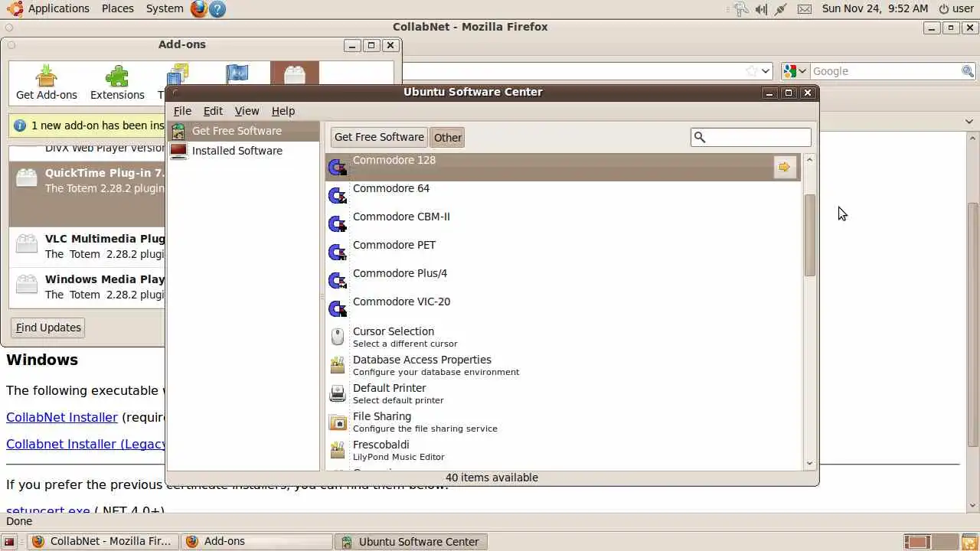The width and height of the screenshot is (980, 551).
Task: Click the Firefox Google search box
Action: pos(886,71)
